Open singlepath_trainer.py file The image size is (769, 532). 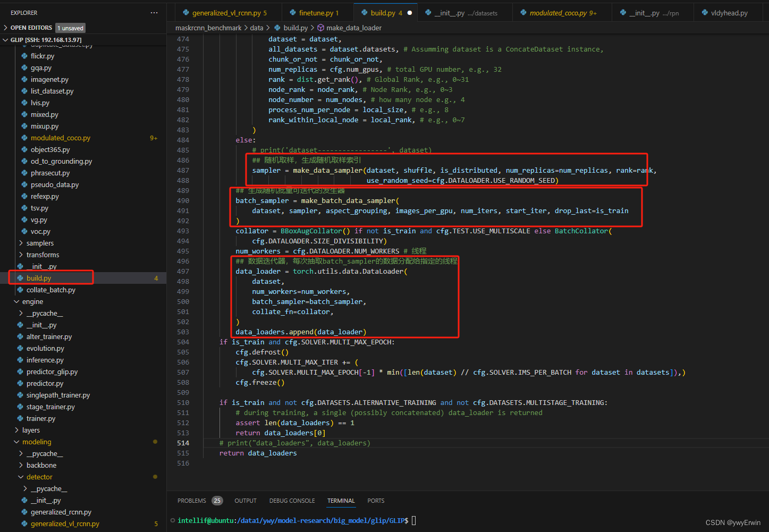(x=83, y=395)
